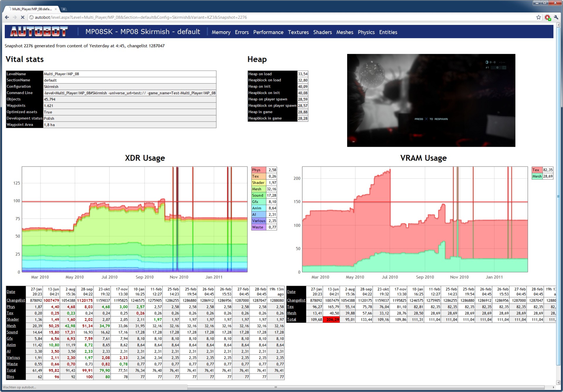Click the Entities navigation link
The width and height of the screenshot is (563, 392).
388,32
